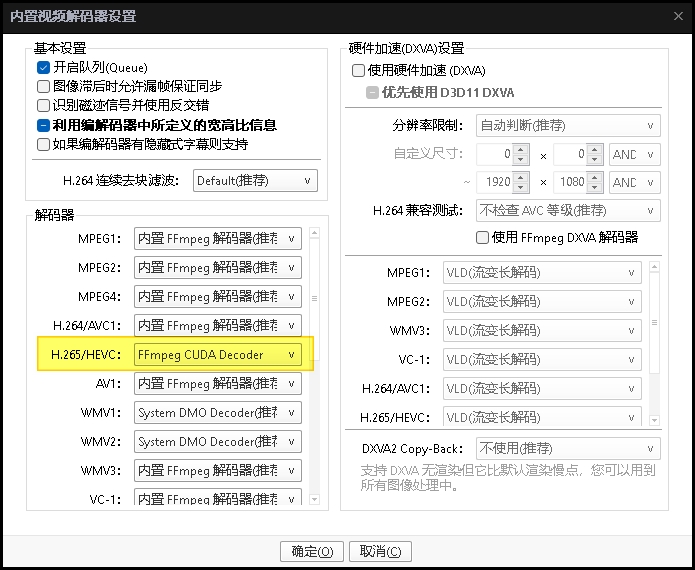695x570 pixels.
Task: Enable 图像滞后时允许漏帧保证同步 checkbox
Action: tap(44, 87)
